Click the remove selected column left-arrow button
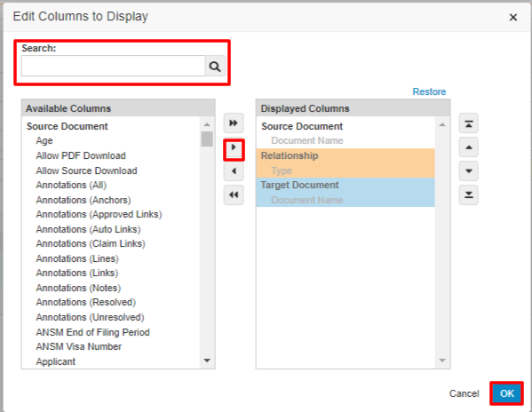Image resolution: width=532 pixels, height=412 pixels. pos(234,170)
